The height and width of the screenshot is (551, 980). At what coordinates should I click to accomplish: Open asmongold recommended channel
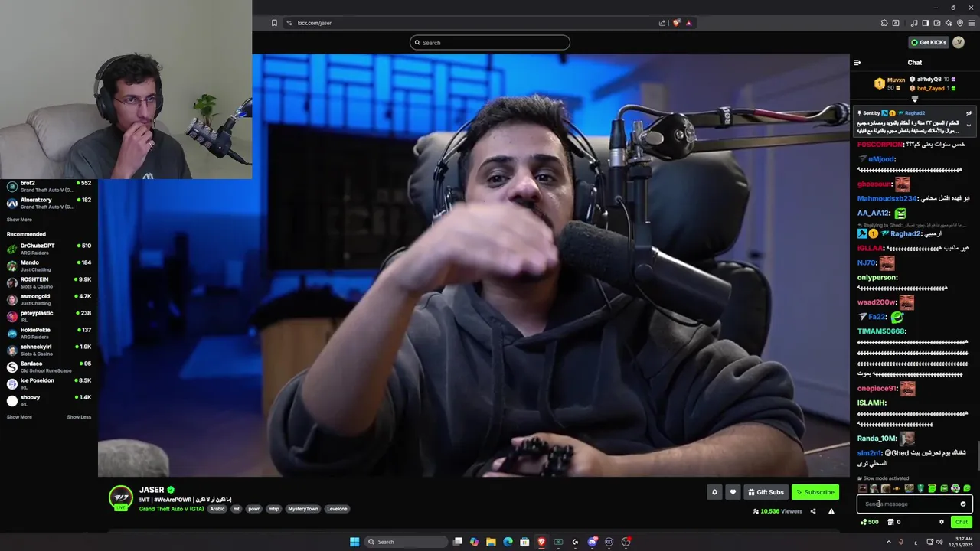(49, 299)
